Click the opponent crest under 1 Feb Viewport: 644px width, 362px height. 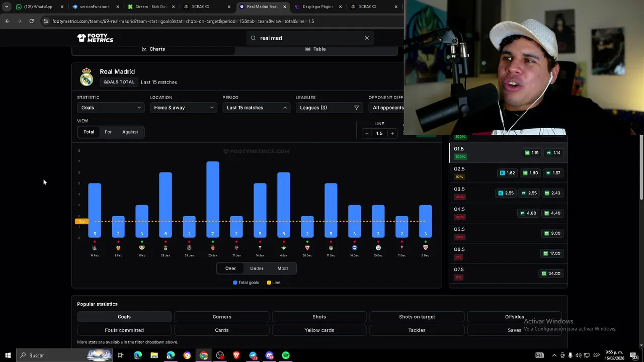click(x=142, y=248)
